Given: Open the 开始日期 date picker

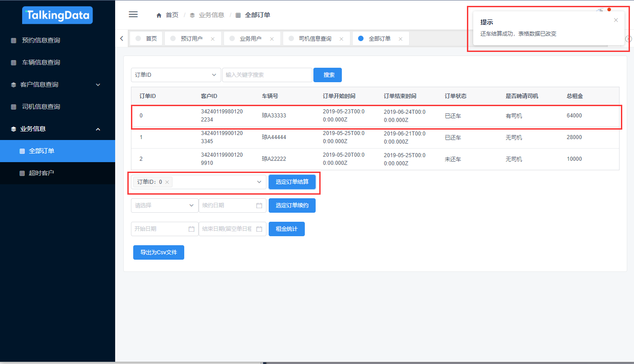Looking at the screenshot, I should pos(164,229).
